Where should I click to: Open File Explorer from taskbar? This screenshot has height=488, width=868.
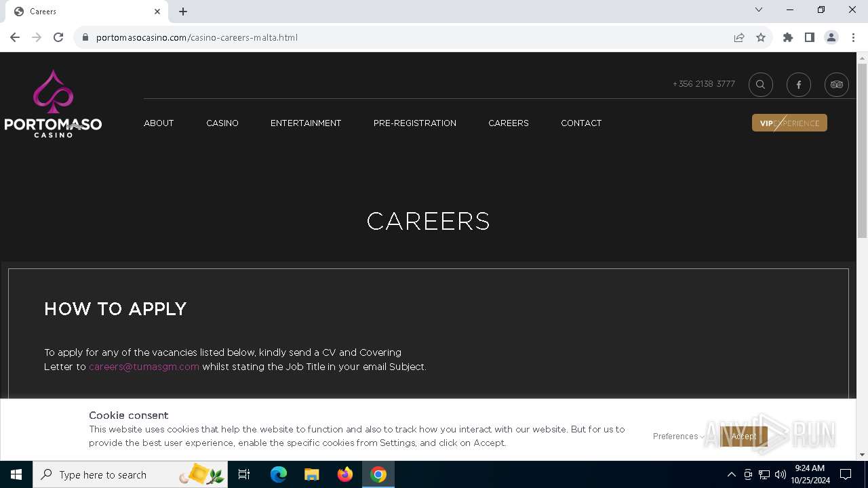312,474
